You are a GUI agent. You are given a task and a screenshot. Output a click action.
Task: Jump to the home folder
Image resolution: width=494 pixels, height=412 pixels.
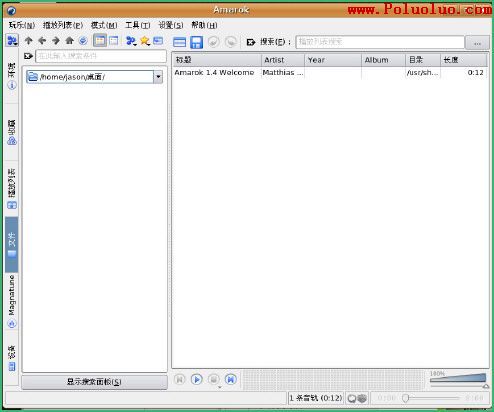coord(69,41)
